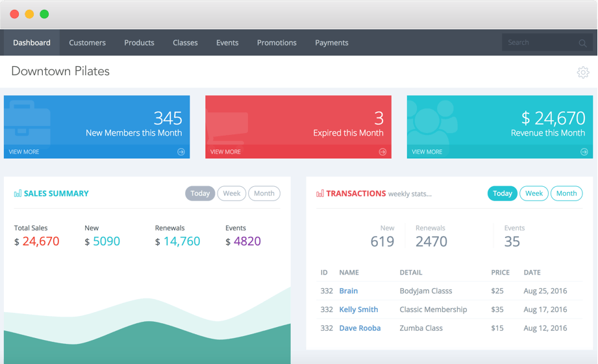Click the NAME column header
The width and height of the screenshot is (598, 364).
click(x=349, y=273)
